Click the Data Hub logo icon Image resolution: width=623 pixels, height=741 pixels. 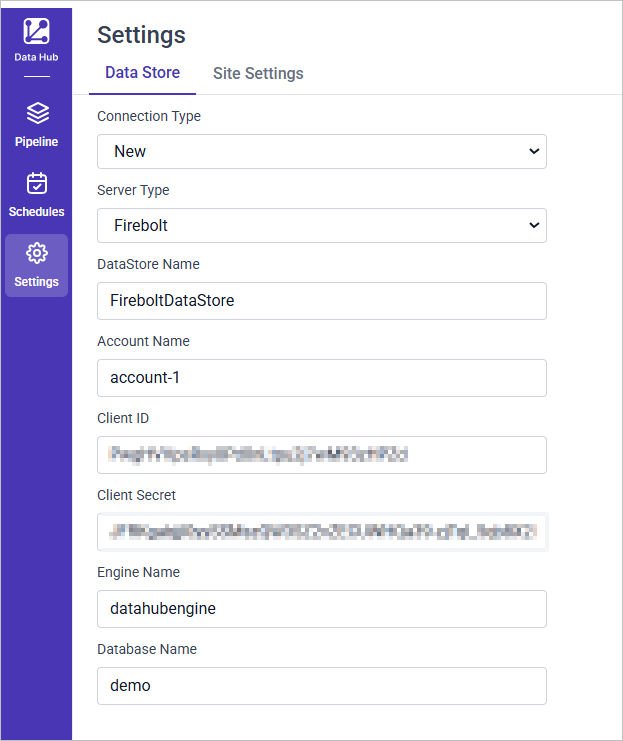tap(36, 31)
